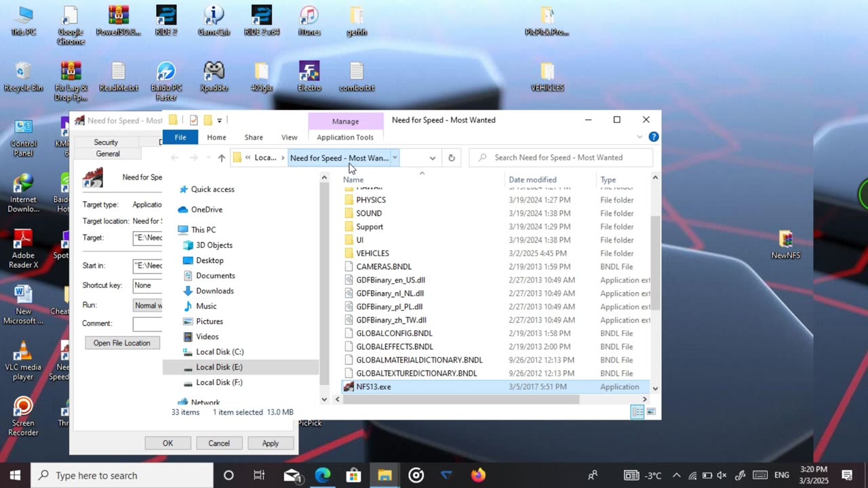
Task: Click Cancel in Properties dialog
Action: coord(218,443)
